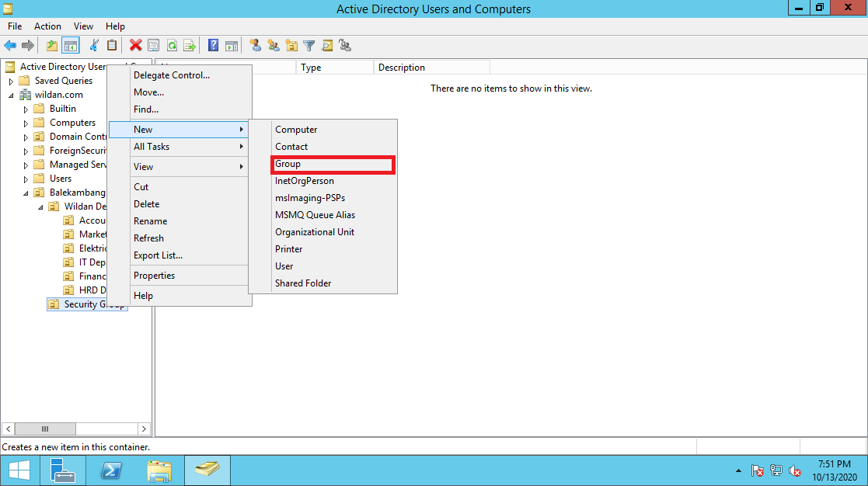Click the Back navigation arrow
The height and width of the screenshot is (486, 868).
pos(9,45)
